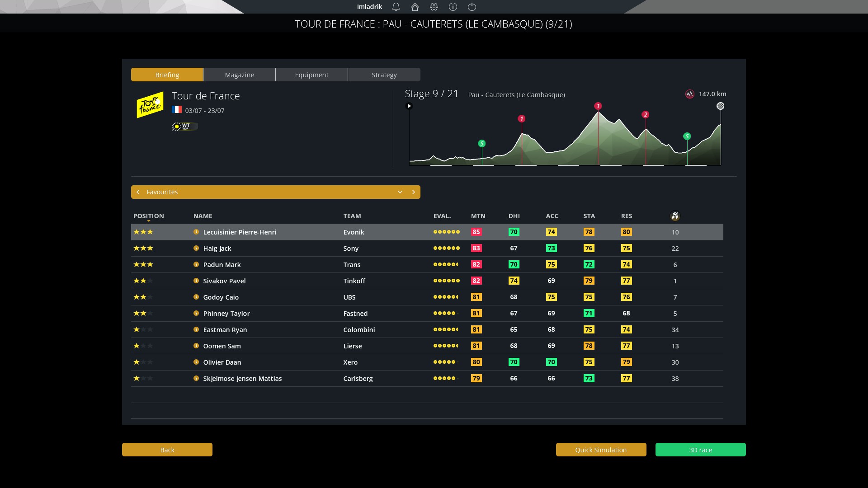Click the finish line marker on profile

point(720,106)
